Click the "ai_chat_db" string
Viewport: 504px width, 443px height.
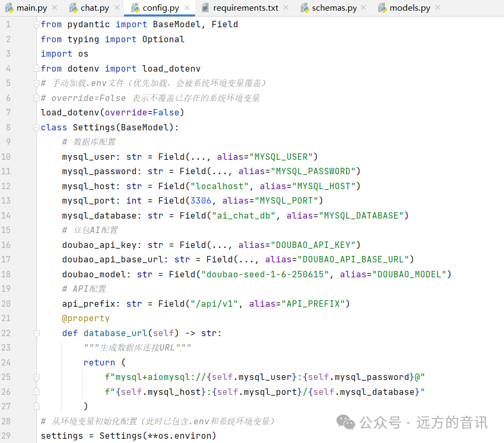(243, 215)
